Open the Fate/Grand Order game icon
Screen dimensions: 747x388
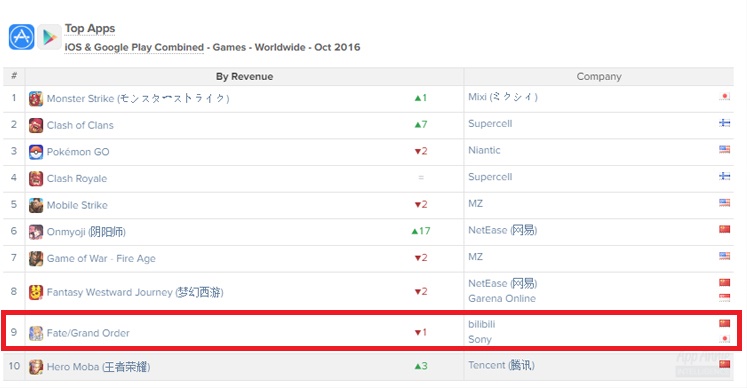[36, 333]
